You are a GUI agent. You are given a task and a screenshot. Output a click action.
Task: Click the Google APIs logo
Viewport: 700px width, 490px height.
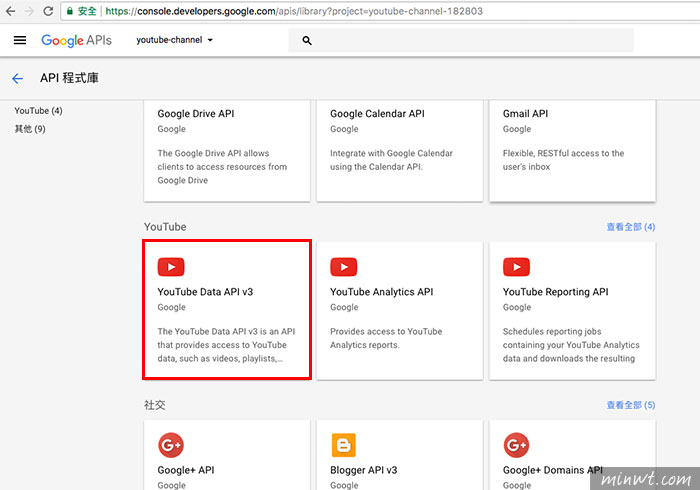point(76,40)
